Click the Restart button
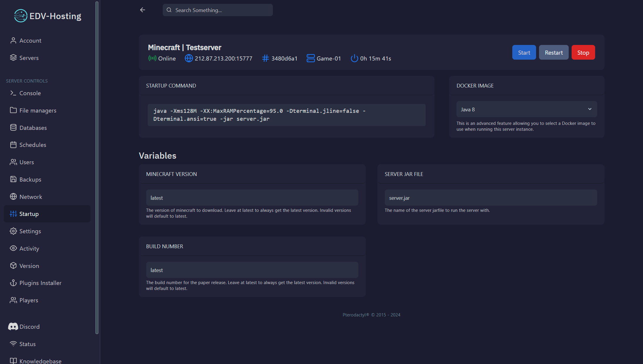Screen dimensions: 643x364 [x=553, y=52]
